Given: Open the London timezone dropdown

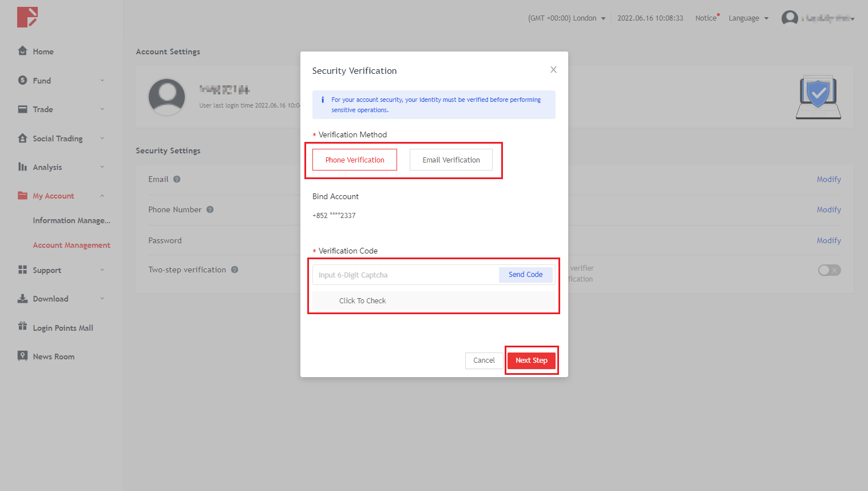Looking at the screenshot, I should [566, 18].
